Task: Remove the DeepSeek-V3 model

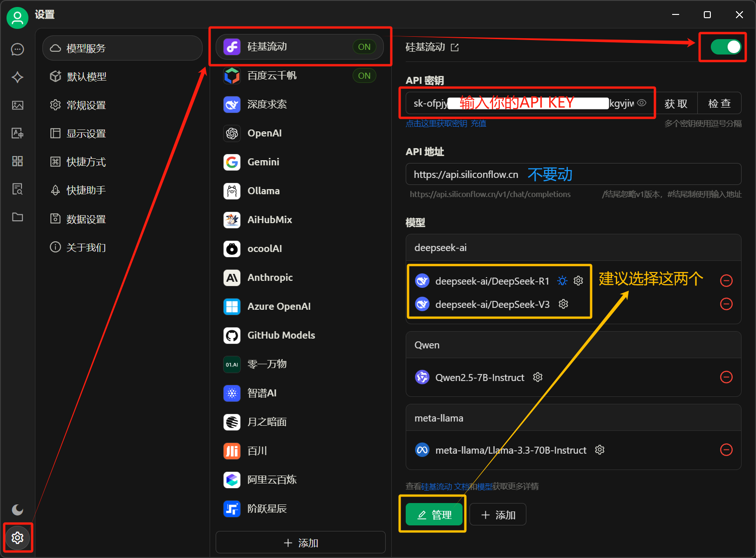Action: pos(726,304)
